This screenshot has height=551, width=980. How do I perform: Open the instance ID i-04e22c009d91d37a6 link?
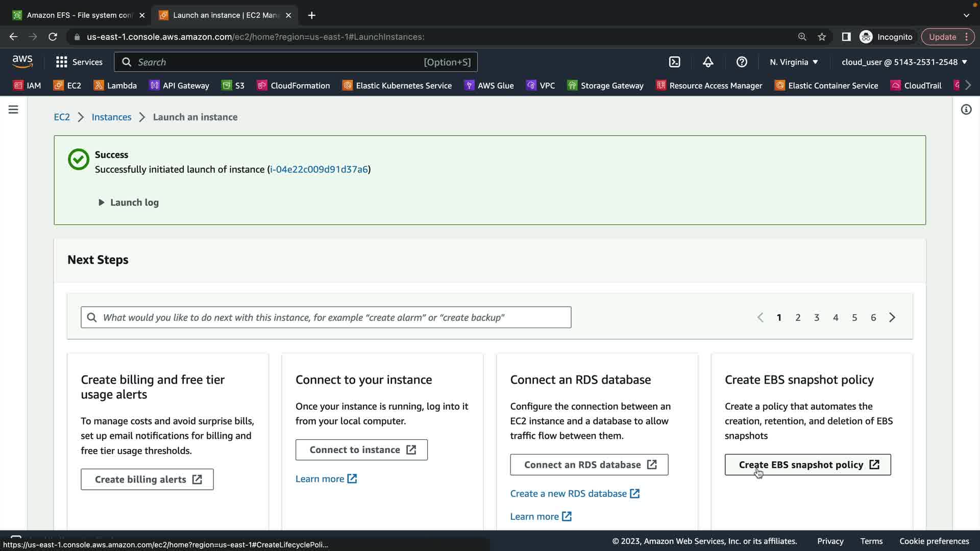click(318, 169)
